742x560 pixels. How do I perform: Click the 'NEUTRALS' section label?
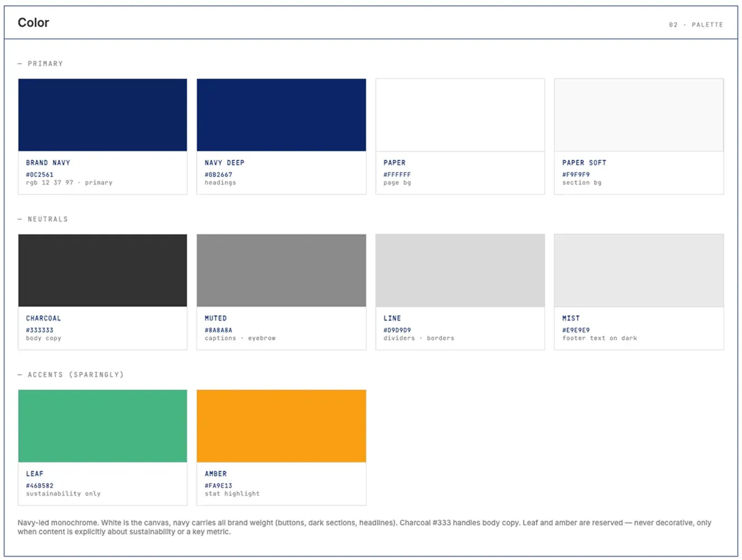(48, 219)
